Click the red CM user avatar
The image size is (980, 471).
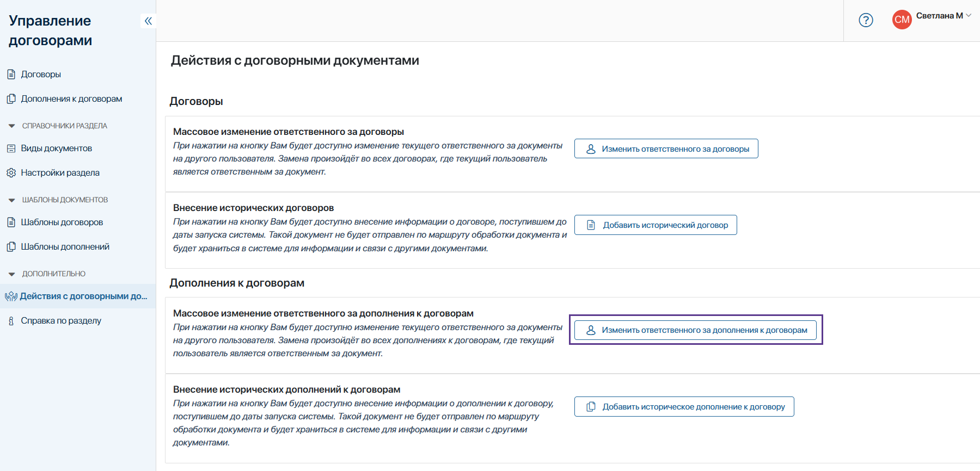tap(902, 20)
